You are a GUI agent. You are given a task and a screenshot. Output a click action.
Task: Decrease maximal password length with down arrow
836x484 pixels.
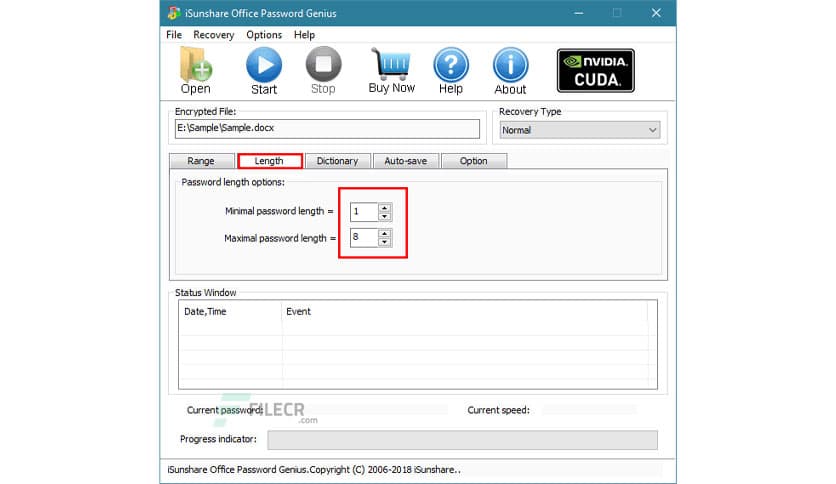click(x=384, y=242)
